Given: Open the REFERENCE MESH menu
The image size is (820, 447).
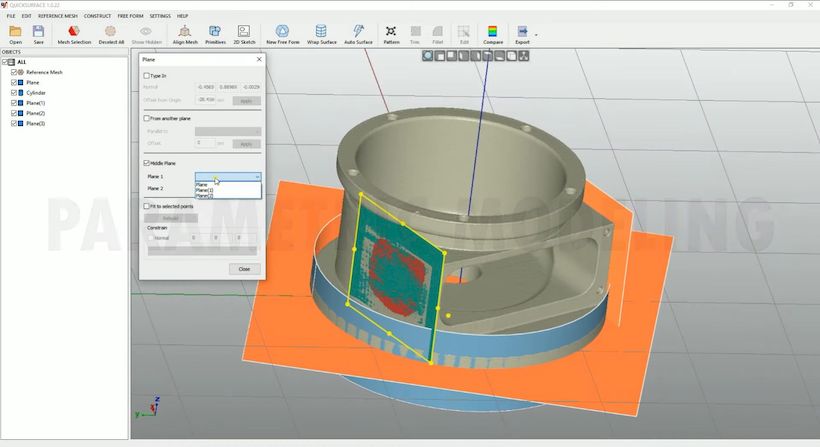Looking at the screenshot, I should coord(58,16).
